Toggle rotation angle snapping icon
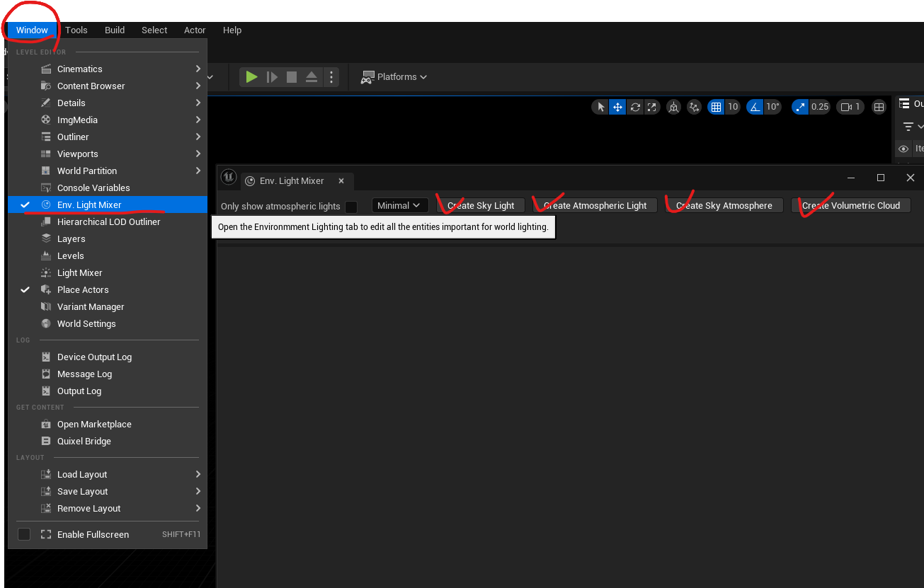 (x=755, y=107)
